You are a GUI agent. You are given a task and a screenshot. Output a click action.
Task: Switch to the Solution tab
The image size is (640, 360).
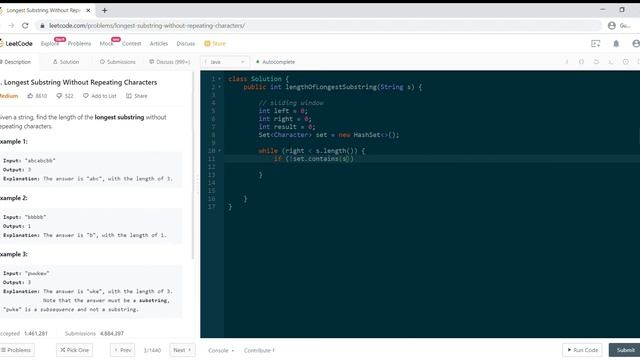[66, 62]
